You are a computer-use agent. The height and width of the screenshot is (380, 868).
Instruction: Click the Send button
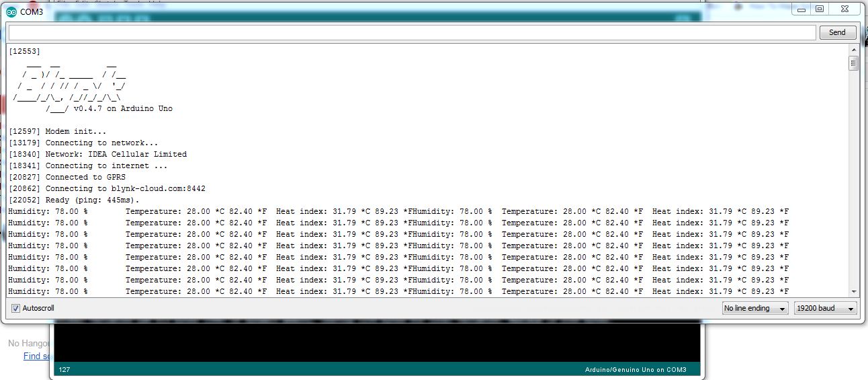pyautogui.click(x=837, y=32)
